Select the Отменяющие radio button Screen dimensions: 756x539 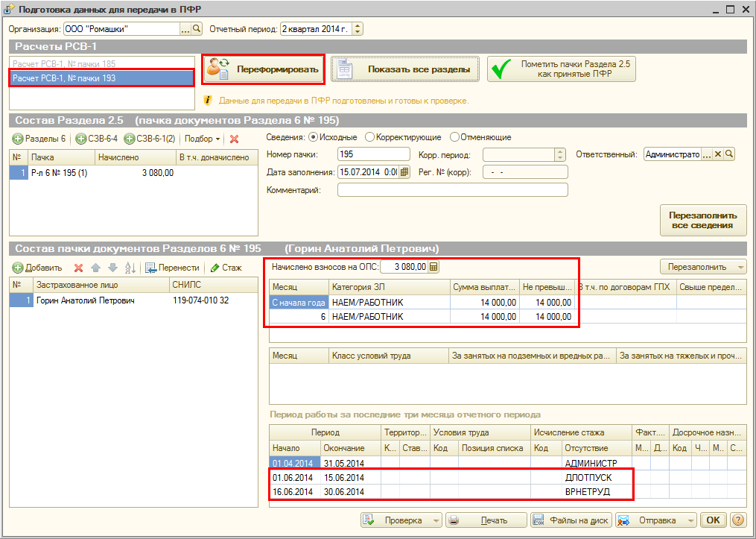pos(454,137)
